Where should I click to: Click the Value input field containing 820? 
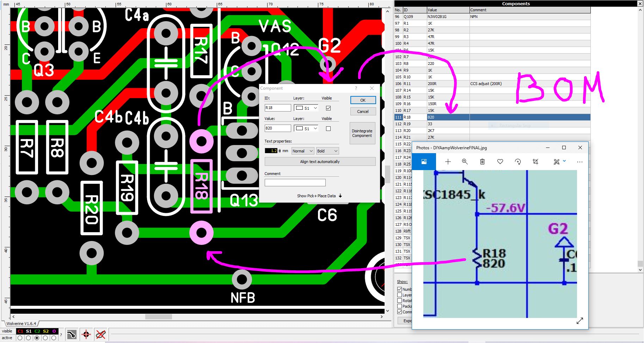278,128
